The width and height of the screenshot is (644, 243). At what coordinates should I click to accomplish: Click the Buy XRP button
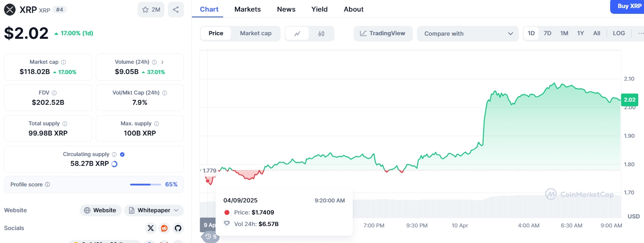tap(627, 6)
